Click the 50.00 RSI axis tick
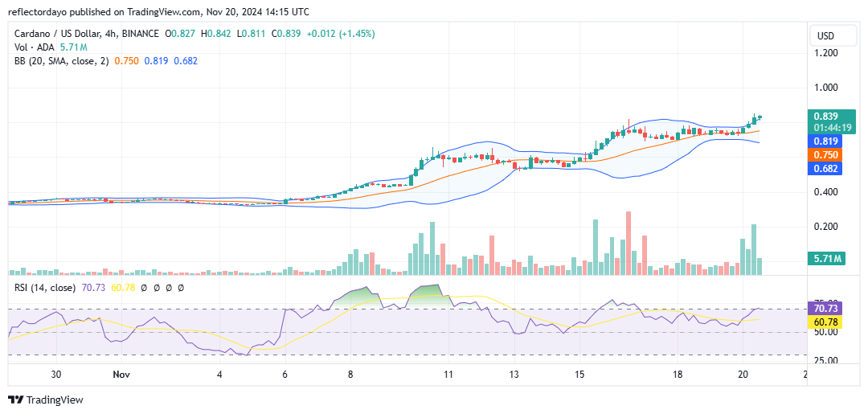The image size is (868, 414). point(825,332)
